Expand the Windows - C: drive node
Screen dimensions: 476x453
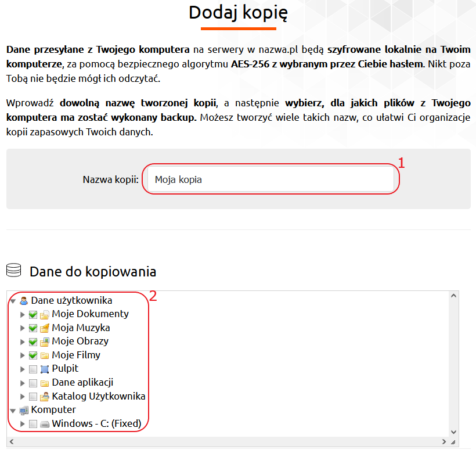tap(22, 424)
